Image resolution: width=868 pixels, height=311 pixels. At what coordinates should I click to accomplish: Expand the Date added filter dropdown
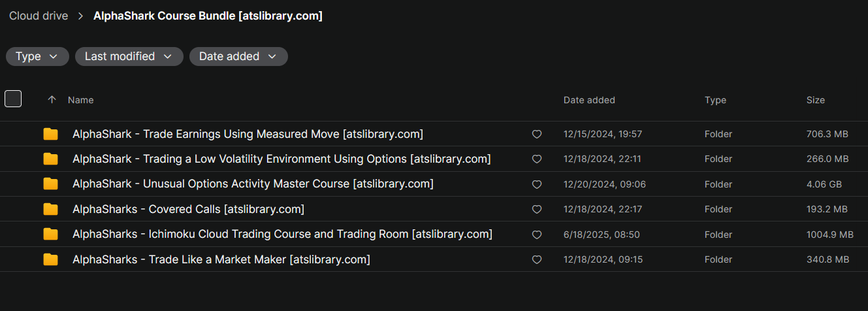click(238, 57)
